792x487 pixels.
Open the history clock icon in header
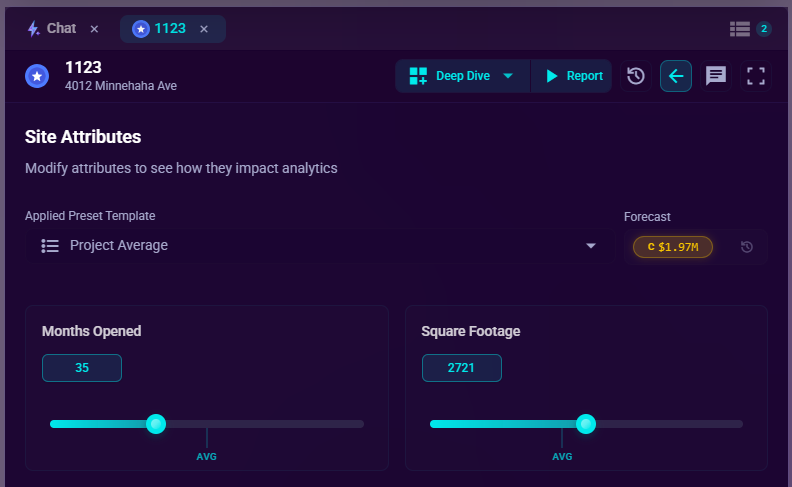coord(635,76)
